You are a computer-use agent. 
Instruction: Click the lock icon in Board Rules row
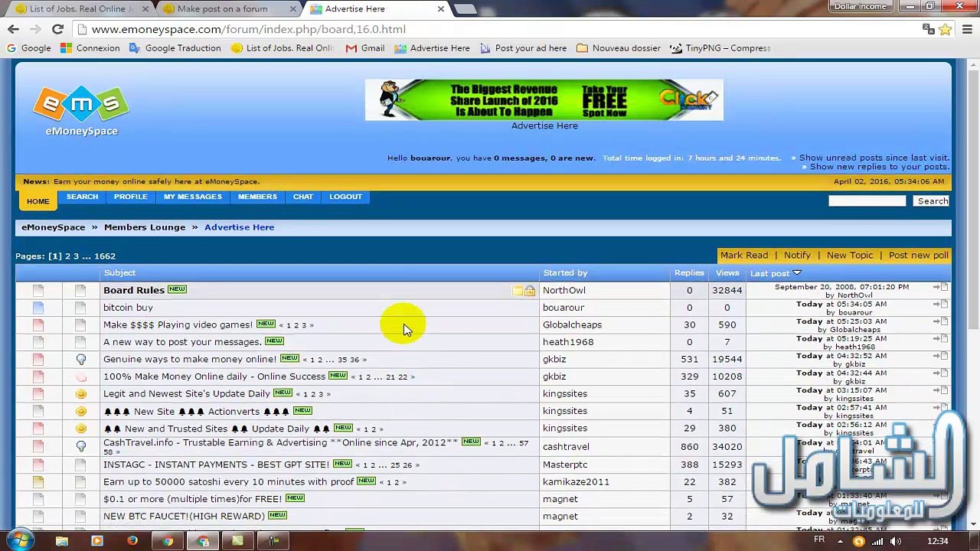[530, 291]
